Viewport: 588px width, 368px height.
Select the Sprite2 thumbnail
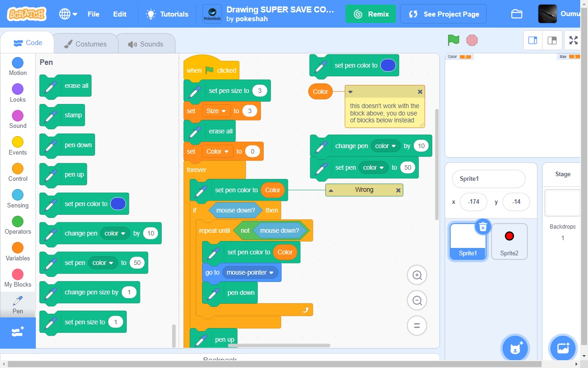509,241
